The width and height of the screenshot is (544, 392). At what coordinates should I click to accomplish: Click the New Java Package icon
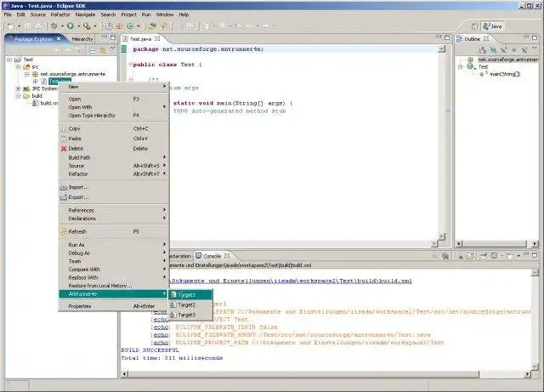pyautogui.click(x=119, y=26)
